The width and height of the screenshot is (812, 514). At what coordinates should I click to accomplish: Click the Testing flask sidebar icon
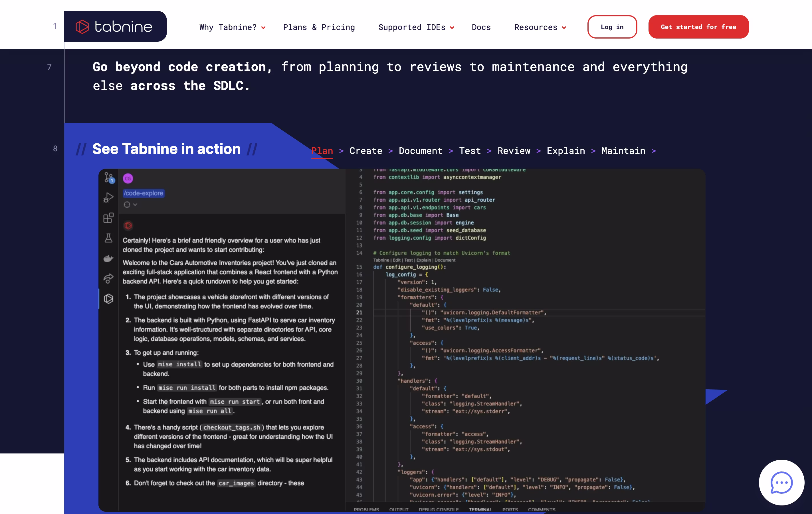pos(108,238)
